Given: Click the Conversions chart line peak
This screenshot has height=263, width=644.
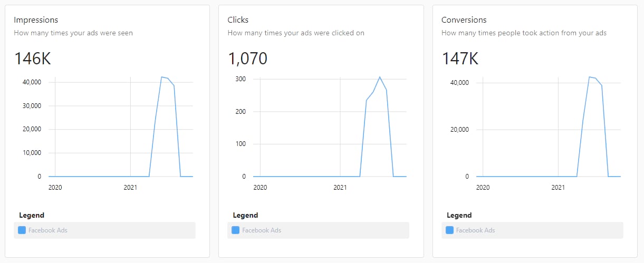Looking at the screenshot, I should tap(589, 77).
